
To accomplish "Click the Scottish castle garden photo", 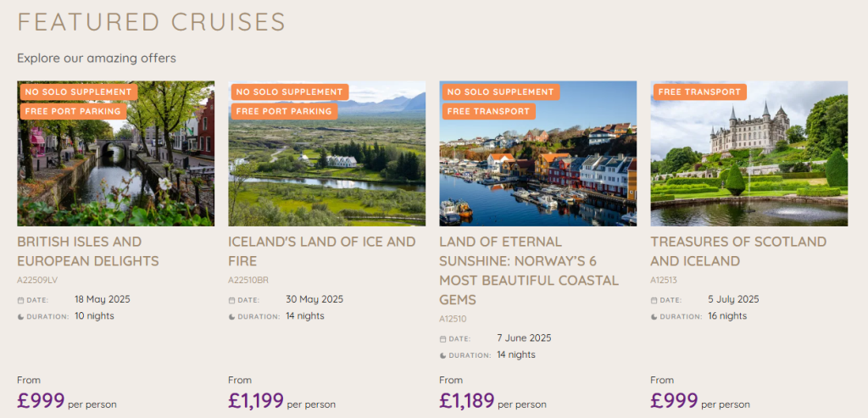I will pos(749,154).
